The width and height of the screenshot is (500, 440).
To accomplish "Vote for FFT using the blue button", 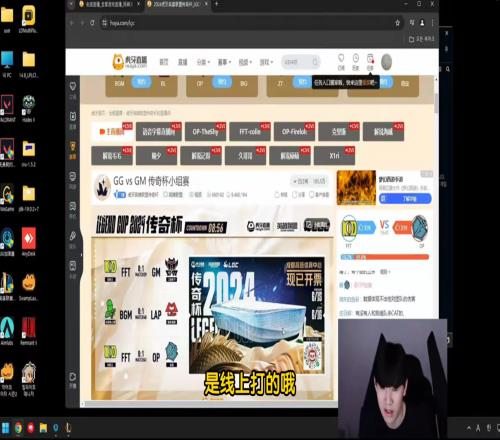I will 366,228.
